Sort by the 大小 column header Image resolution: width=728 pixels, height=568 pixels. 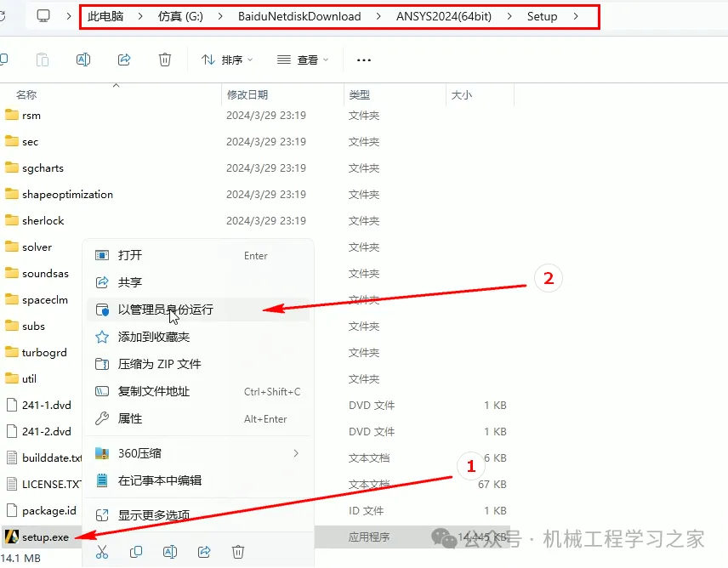(x=462, y=94)
